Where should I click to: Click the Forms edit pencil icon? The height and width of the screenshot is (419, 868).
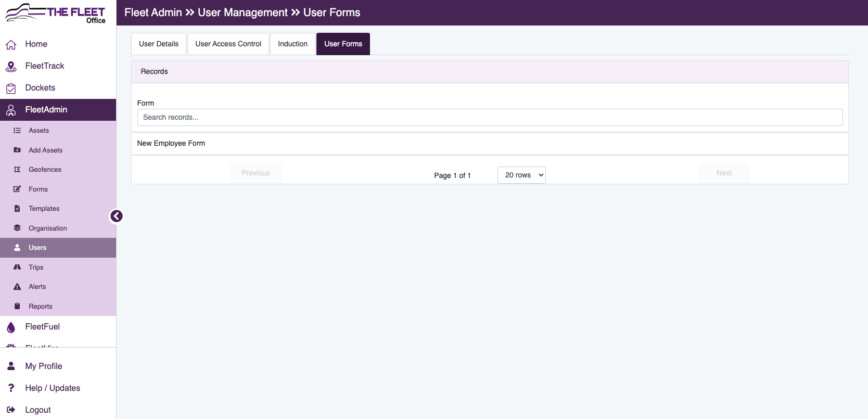pyautogui.click(x=17, y=189)
